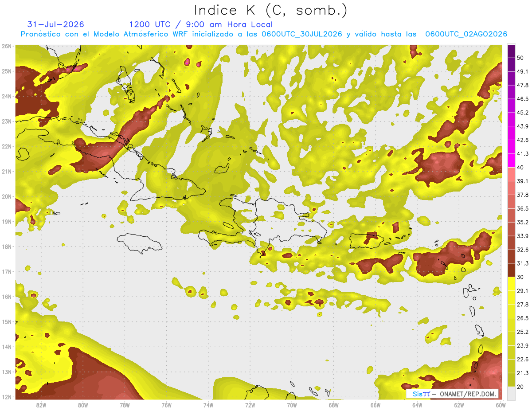The height and width of the screenshot is (411, 532).
Task: Click latitude axis label '26N'
Action: coord(6,46)
